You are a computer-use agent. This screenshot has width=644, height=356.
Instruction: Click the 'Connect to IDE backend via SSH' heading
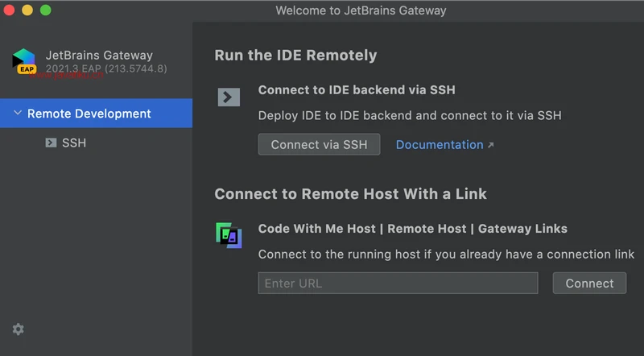(357, 90)
